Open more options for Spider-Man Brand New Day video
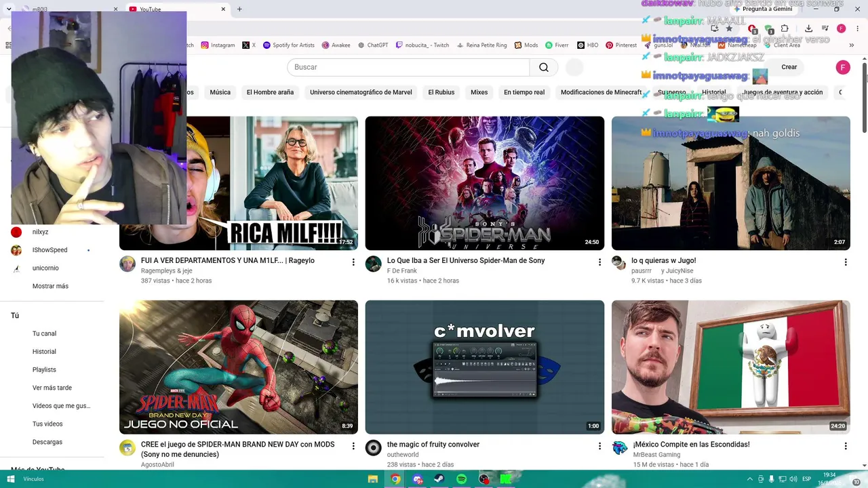The height and width of the screenshot is (488, 868). pos(353,446)
